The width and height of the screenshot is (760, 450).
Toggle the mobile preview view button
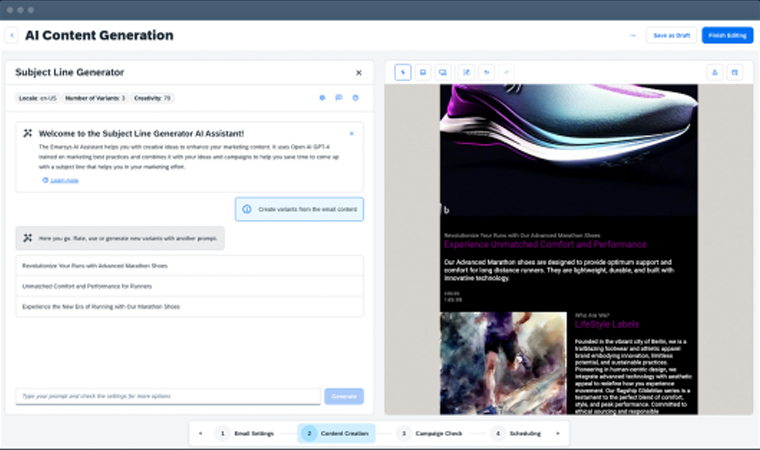pyautogui.click(x=422, y=72)
